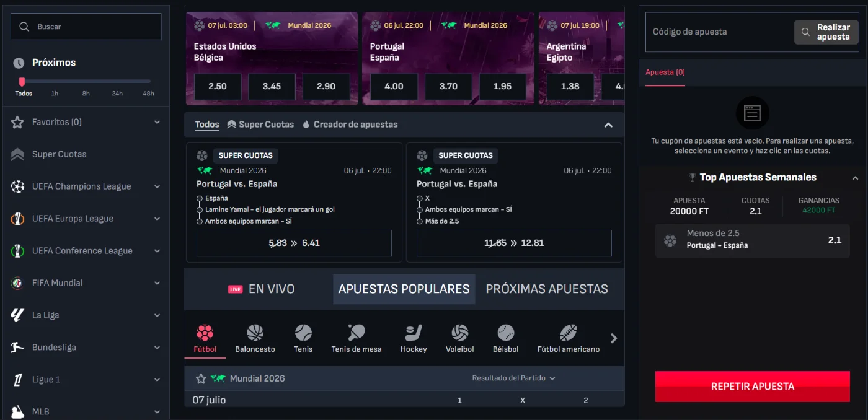
Task: Favorite the Mundial 2026 league with the star
Action: 201,378
